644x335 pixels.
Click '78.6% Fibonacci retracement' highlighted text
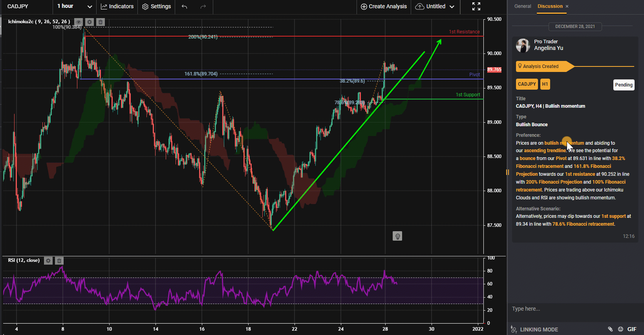click(583, 224)
